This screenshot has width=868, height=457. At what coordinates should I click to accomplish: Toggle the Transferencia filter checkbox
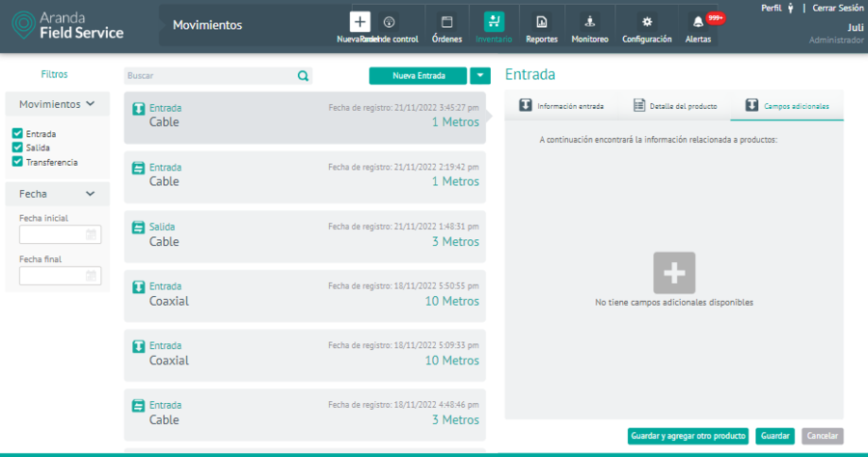(17, 162)
